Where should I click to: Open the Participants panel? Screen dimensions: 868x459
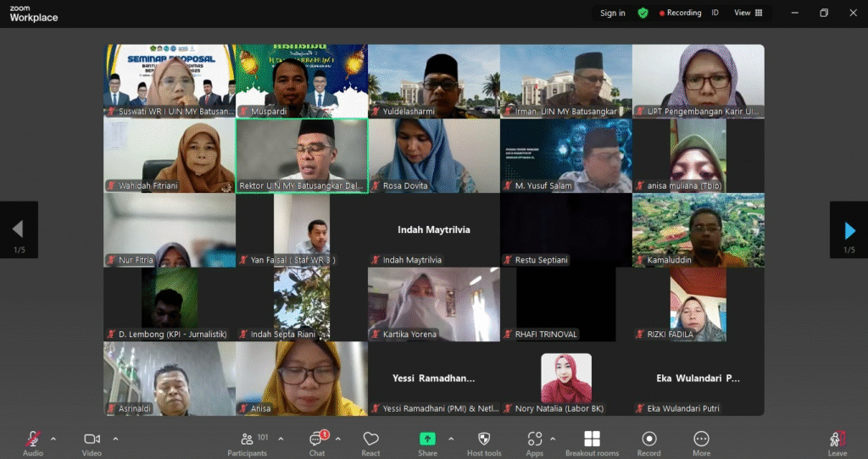coord(248,439)
